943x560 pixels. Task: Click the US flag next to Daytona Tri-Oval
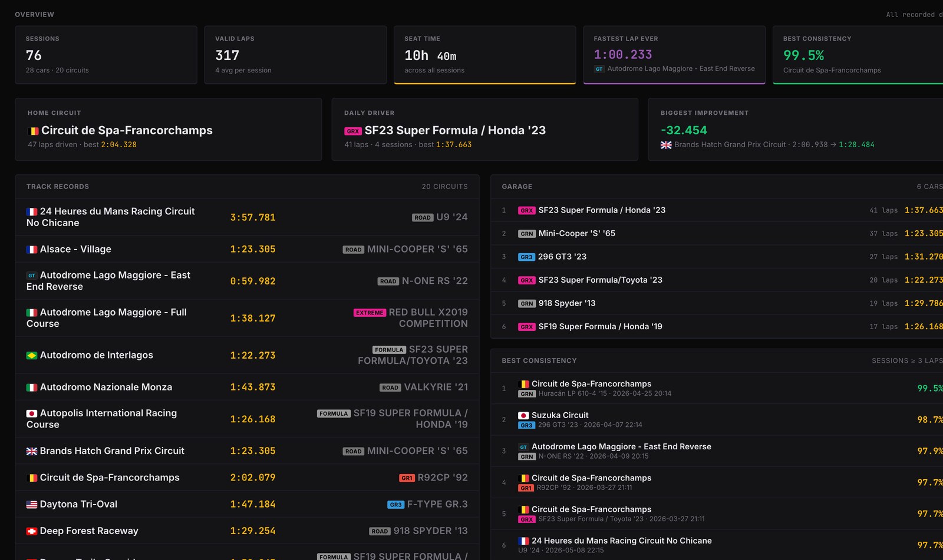coord(32,505)
